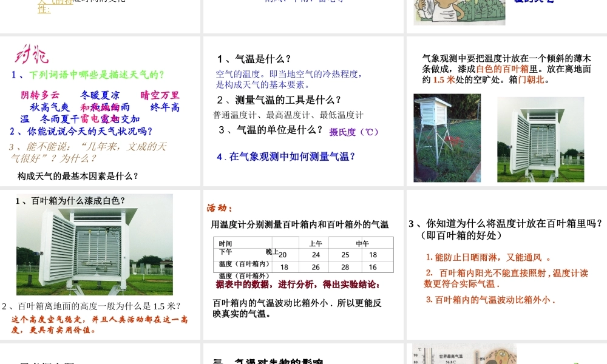Click the 上午 header cell
This screenshot has height=364, width=607.
(x=316, y=244)
